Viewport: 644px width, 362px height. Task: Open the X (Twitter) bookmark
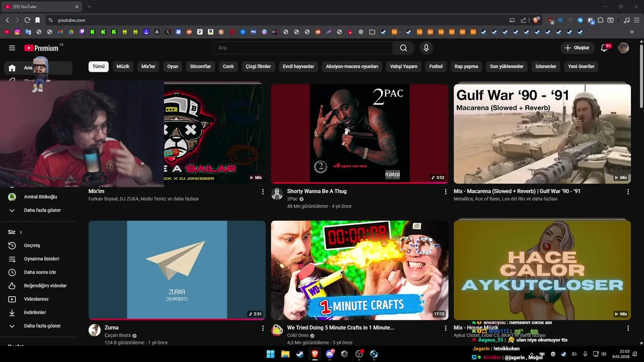(168, 32)
